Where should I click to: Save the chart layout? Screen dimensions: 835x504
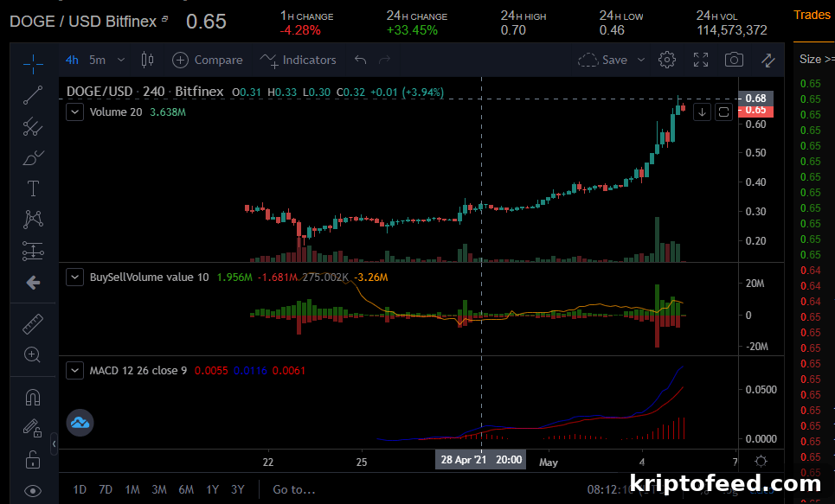(x=603, y=60)
